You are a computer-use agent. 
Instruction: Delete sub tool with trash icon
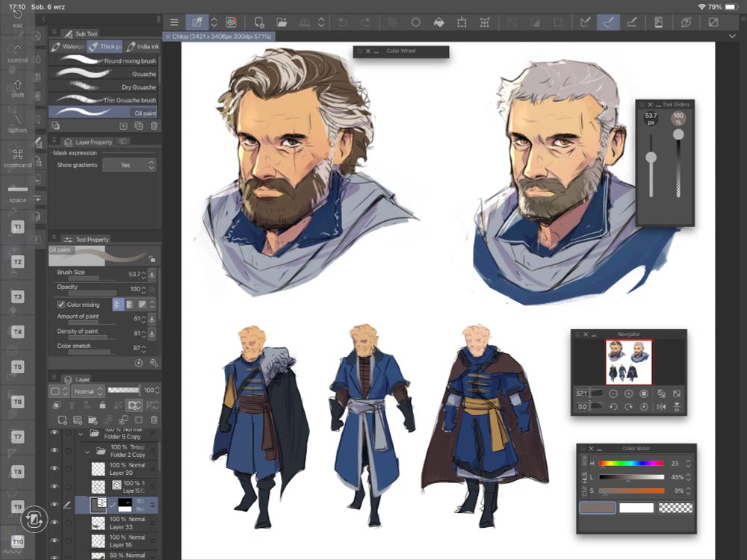154,125
